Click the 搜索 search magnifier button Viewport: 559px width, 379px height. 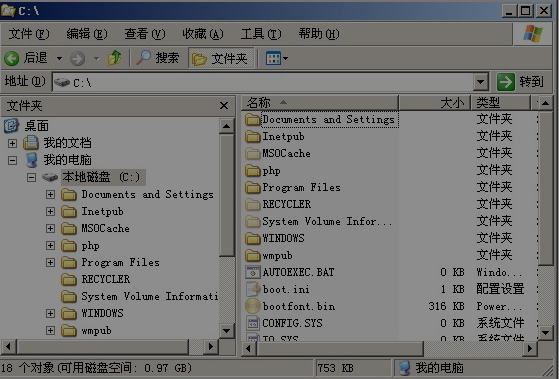[158, 58]
